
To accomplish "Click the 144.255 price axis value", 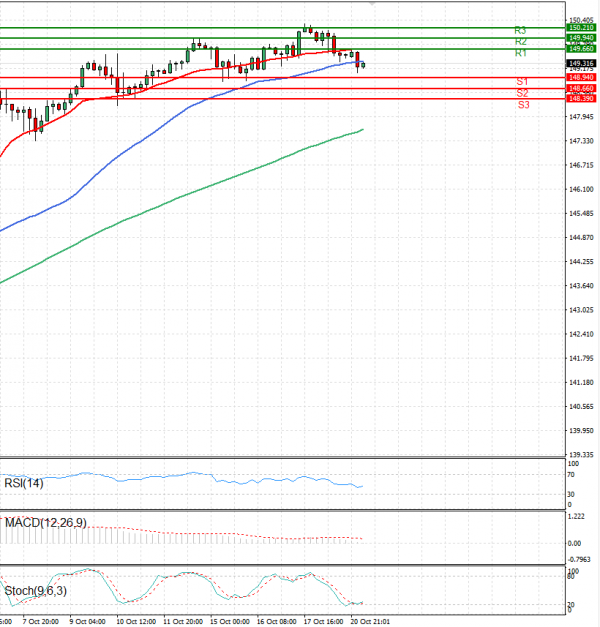I will pyautogui.click(x=581, y=262).
